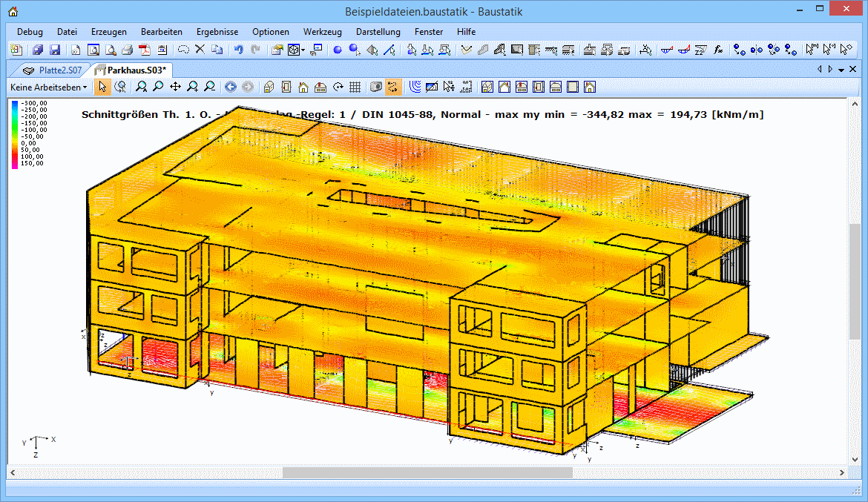Viewport: 868px width, 502px height.
Task: Toggle the grey camera-box view button
Action: click(376, 87)
